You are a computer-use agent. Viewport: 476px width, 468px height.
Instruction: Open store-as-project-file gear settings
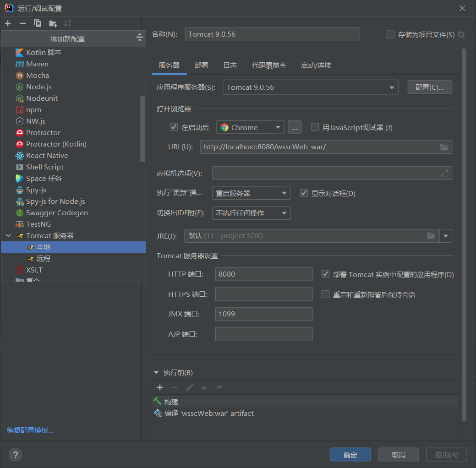pyautogui.click(x=461, y=35)
